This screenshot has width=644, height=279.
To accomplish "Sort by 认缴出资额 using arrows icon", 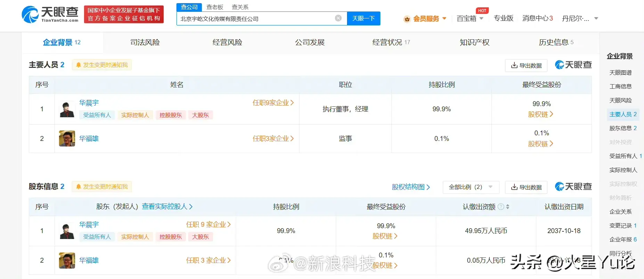I will click(508, 207).
